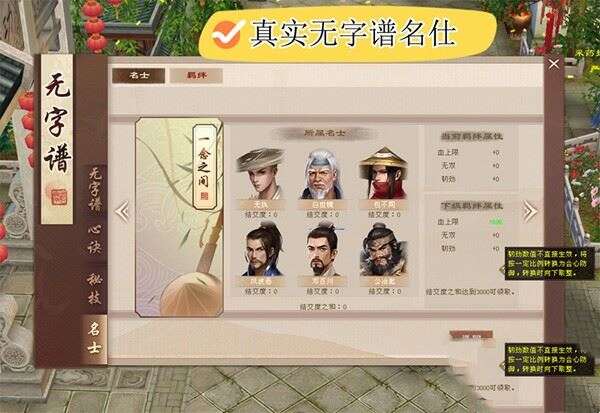
Task: Close the 无字谱 panel with X
Action: click(x=554, y=64)
